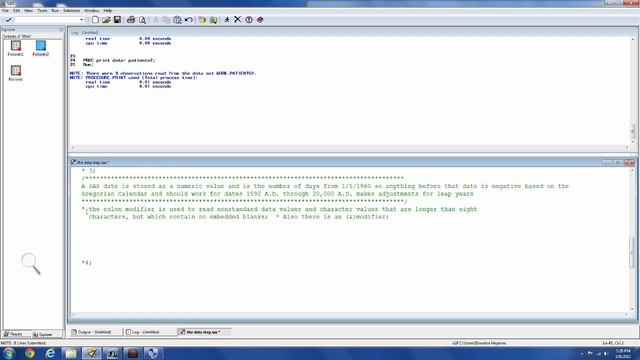
Task: Click the Action Center flag tray icon
Action: click(x=590, y=353)
